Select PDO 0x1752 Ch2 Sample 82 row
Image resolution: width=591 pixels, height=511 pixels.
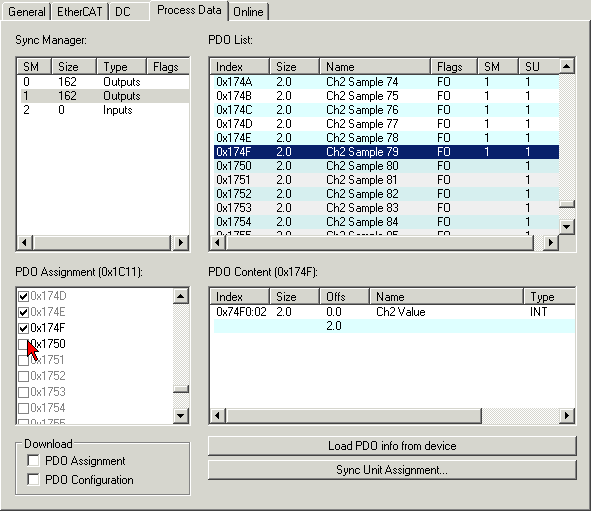386,194
